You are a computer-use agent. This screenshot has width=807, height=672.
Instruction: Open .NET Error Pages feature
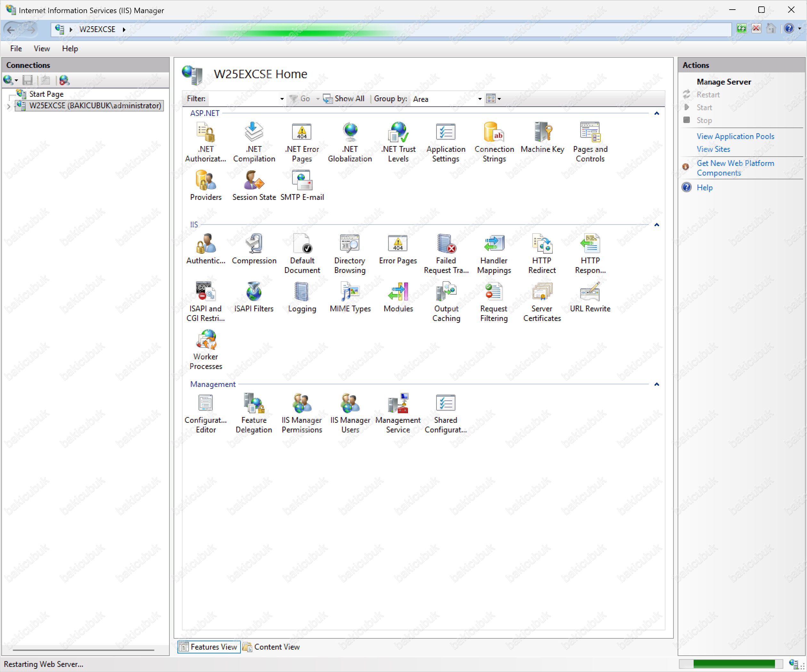click(302, 142)
